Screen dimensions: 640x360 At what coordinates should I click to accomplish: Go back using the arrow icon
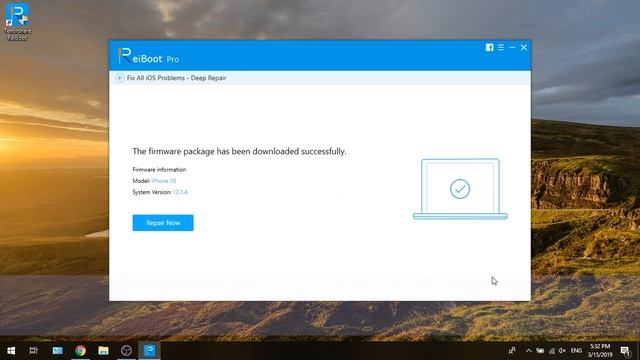pos(120,78)
